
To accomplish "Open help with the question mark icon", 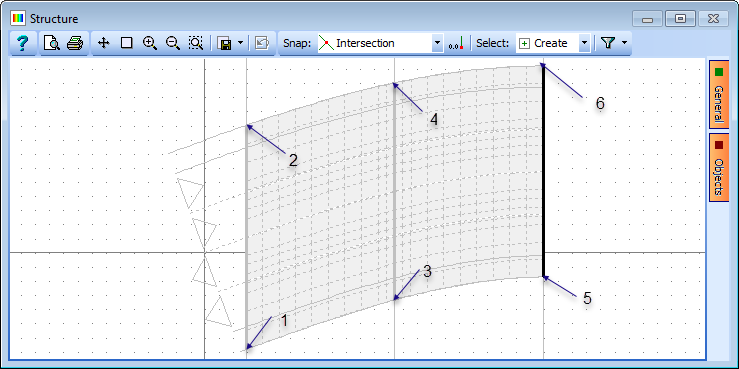I will point(22,43).
